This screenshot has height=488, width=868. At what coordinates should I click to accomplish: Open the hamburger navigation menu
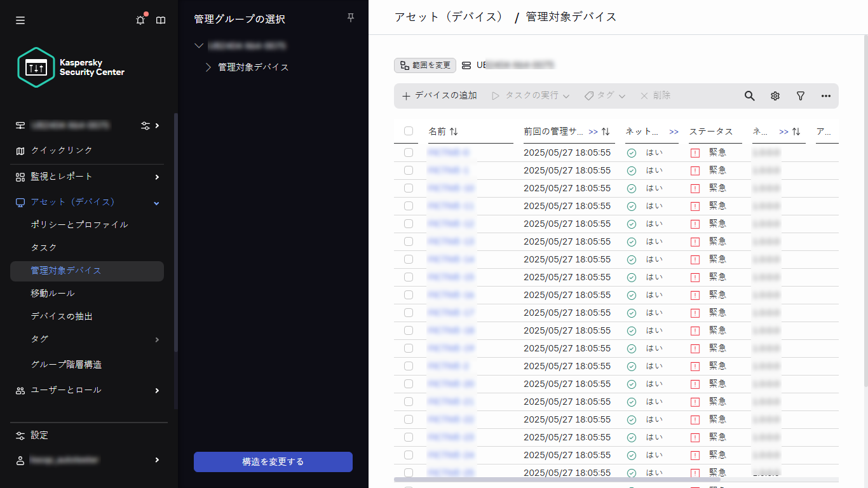pos(20,20)
